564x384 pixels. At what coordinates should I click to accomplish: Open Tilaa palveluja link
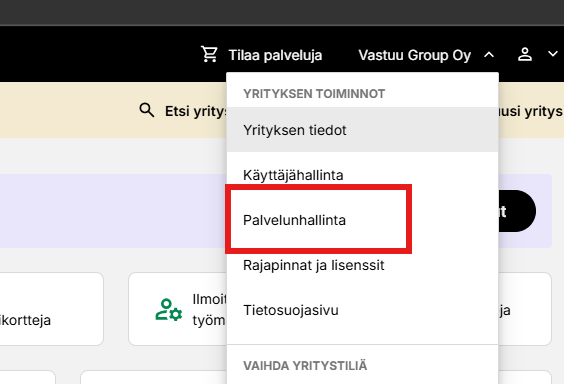(275, 55)
